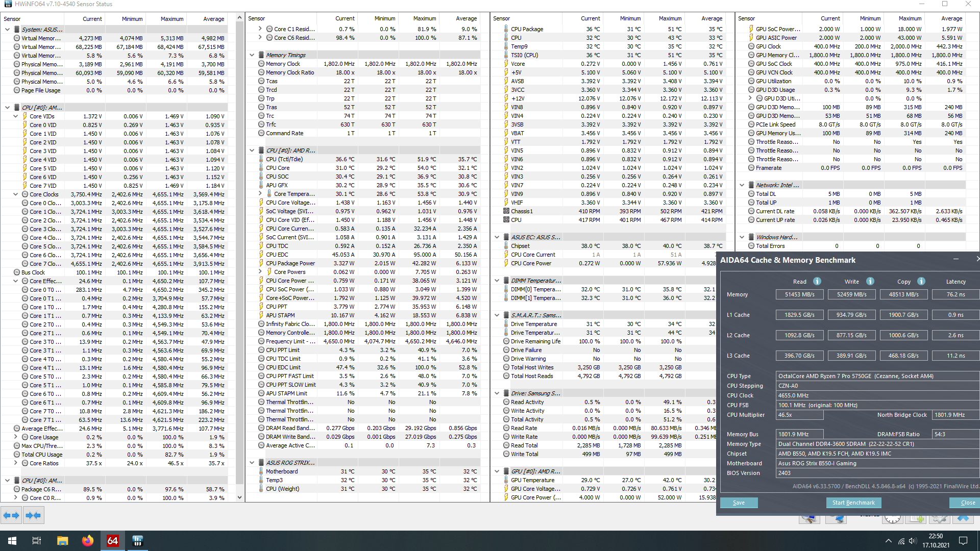Collapse the Core Clocks tree group

click(x=16, y=194)
